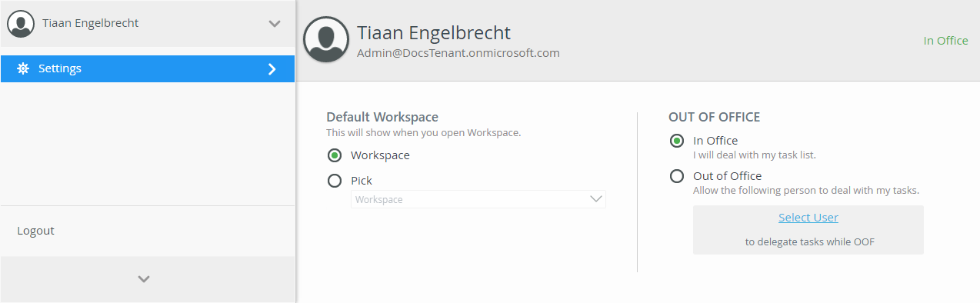
Task: Expand the Tiaan Engelbrecht user menu chevron
Action: pos(275,23)
